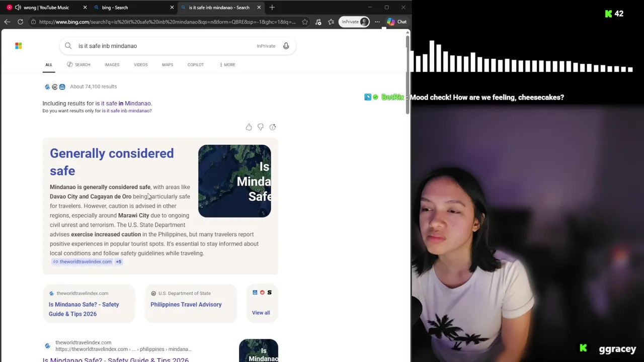The image size is (644, 362).
Task: Open Copilot Chat in the toolbar
Action: (397, 22)
